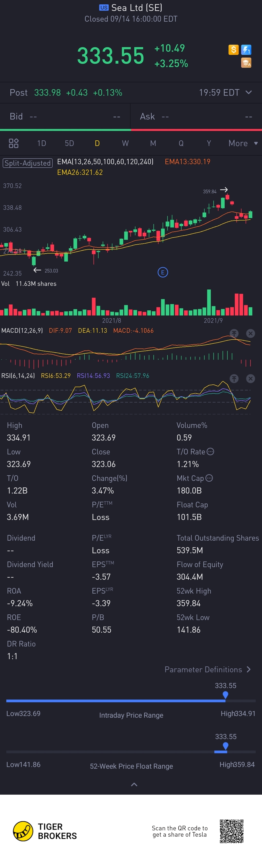Tap the +3.25% change value
The image size is (262, 868).
tap(171, 63)
